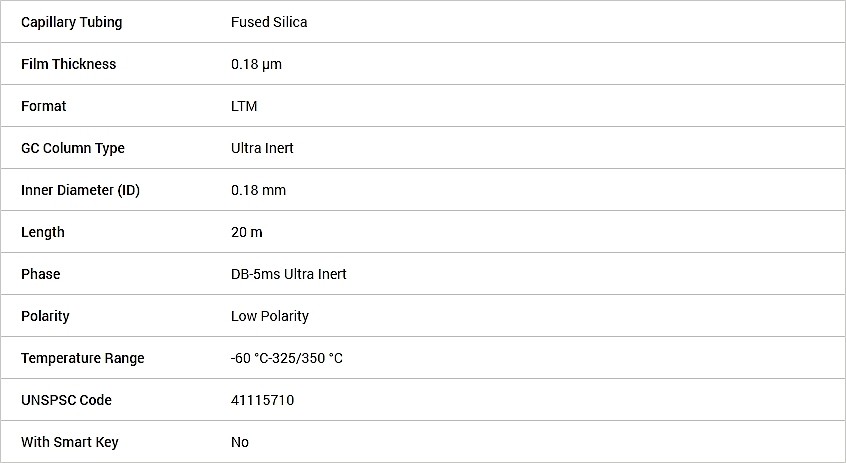
Task: Select the UNSPSC Code label
Action: point(66,400)
